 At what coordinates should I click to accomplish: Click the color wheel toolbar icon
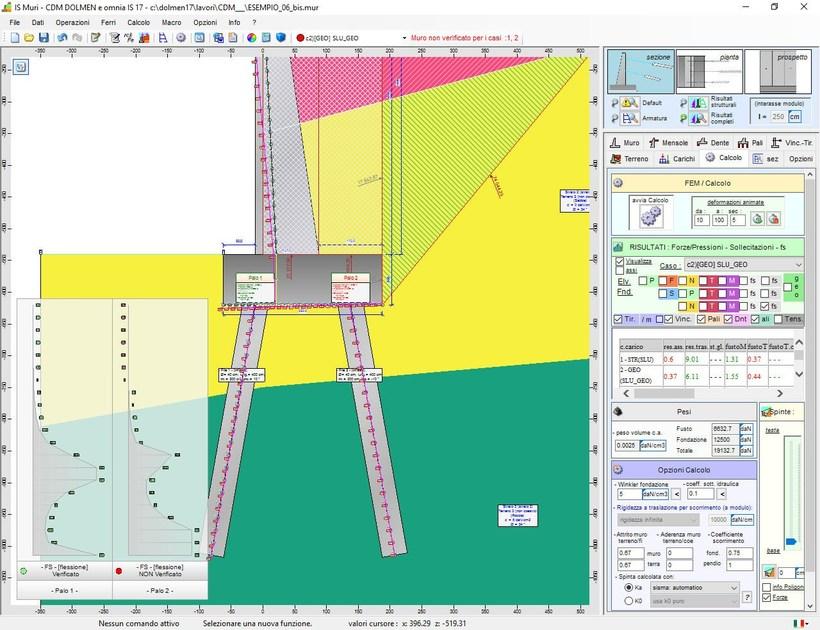click(x=252, y=38)
